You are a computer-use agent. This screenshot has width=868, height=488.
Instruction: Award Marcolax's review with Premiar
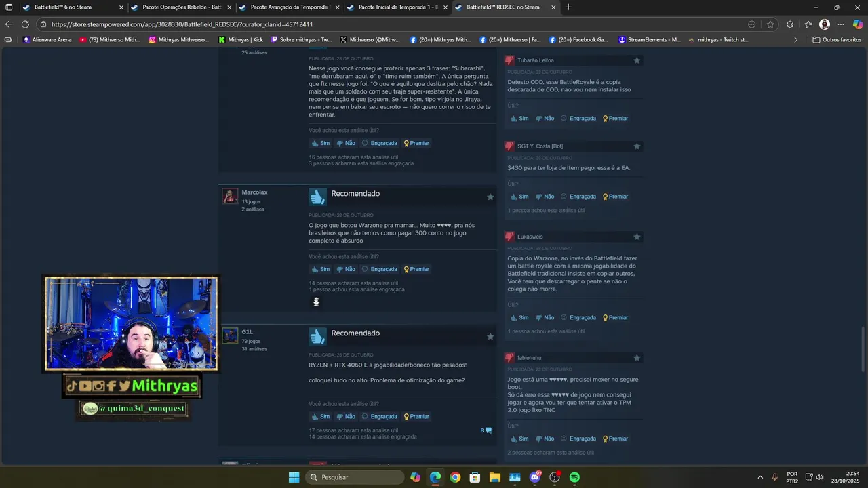click(x=416, y=269)
